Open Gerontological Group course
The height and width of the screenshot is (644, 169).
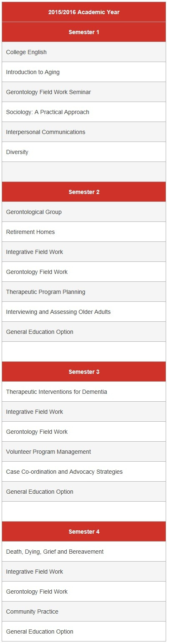tap(84, 212)
